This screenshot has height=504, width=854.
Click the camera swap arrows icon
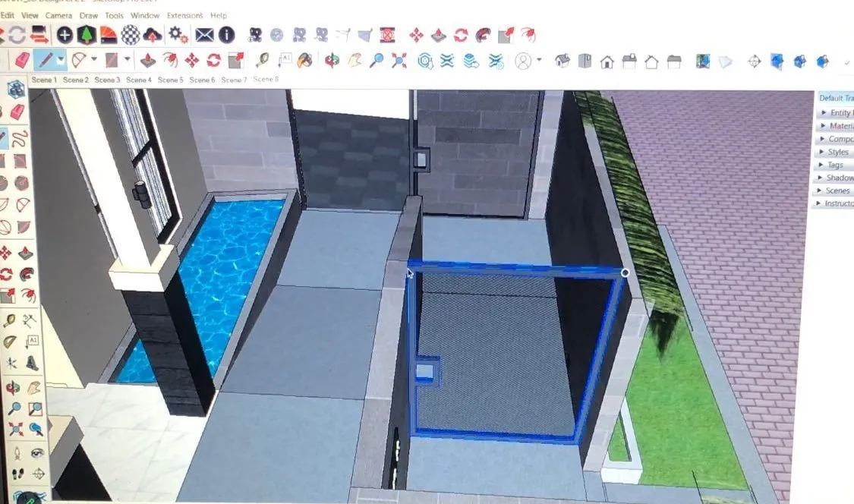click(x=39, y=36)
